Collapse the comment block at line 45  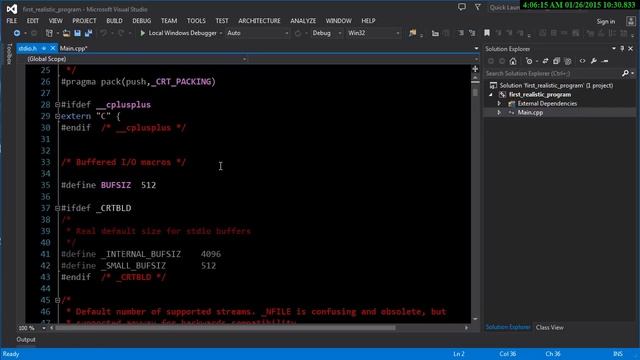click(58, 300)
